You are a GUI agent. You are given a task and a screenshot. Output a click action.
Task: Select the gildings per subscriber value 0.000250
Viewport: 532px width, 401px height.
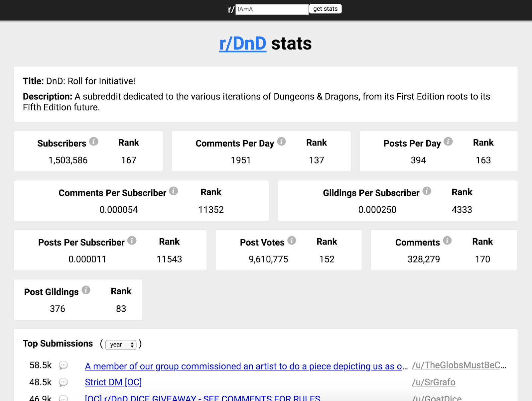coord(377,210)
